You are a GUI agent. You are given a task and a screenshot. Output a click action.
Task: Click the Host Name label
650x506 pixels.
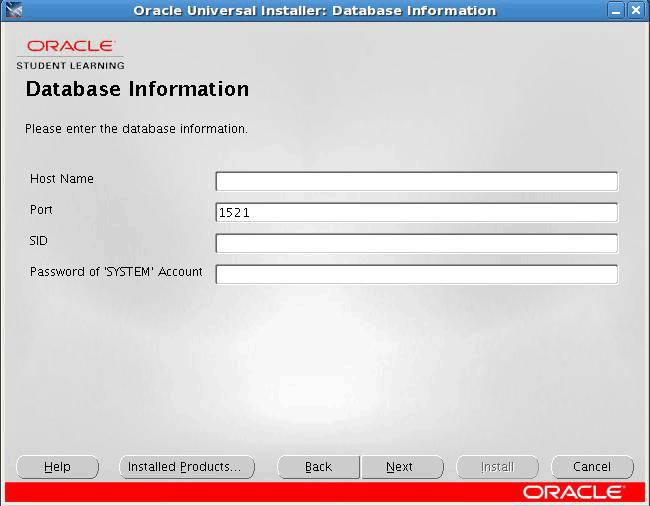point(62,179)
